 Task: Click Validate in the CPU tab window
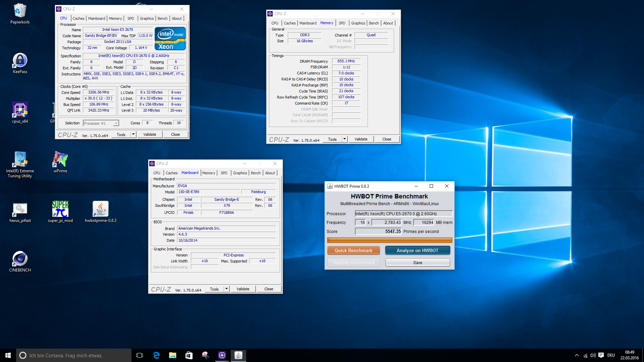coord(150,134)
